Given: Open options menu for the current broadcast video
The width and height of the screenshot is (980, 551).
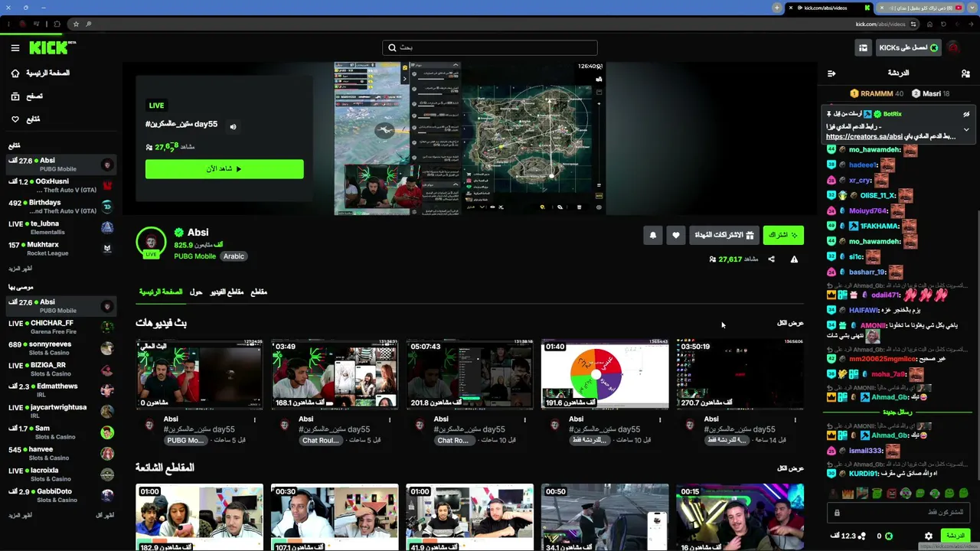Looking at the screenshot, I should [x=254, y=419].
